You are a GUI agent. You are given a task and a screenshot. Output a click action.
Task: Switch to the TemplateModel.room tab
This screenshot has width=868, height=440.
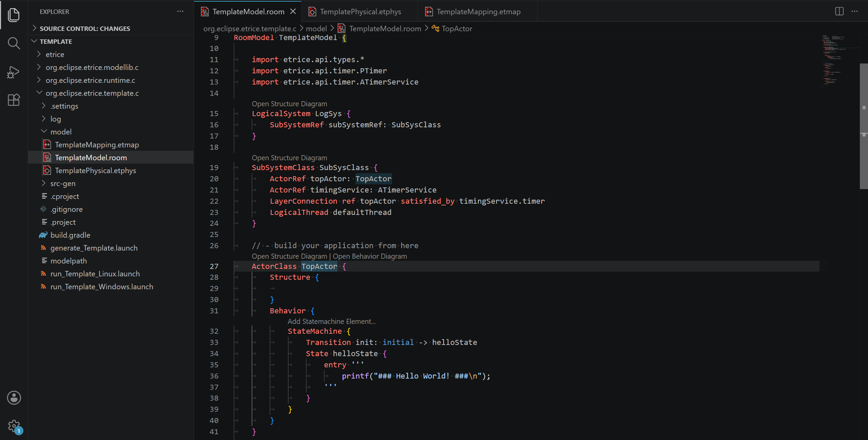pos(248,12)
